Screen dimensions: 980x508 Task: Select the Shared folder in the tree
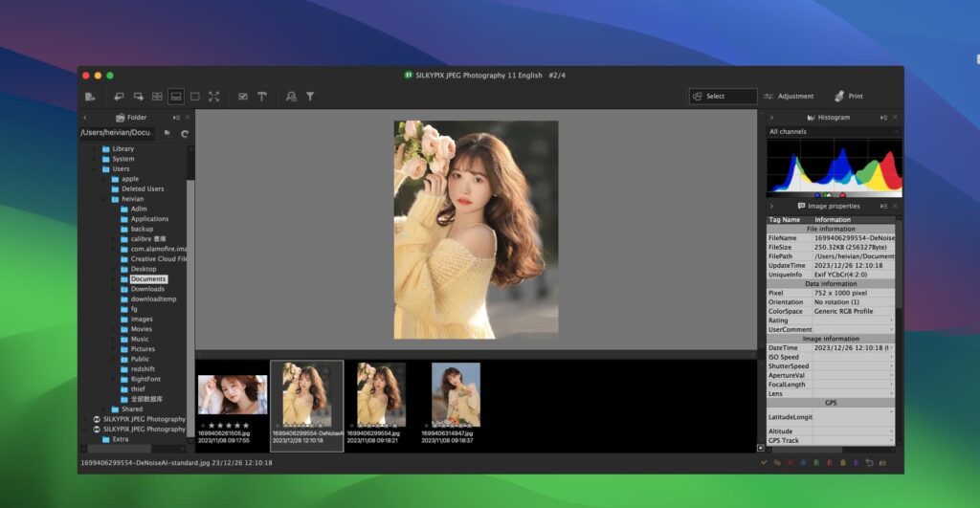coord(131,409)
